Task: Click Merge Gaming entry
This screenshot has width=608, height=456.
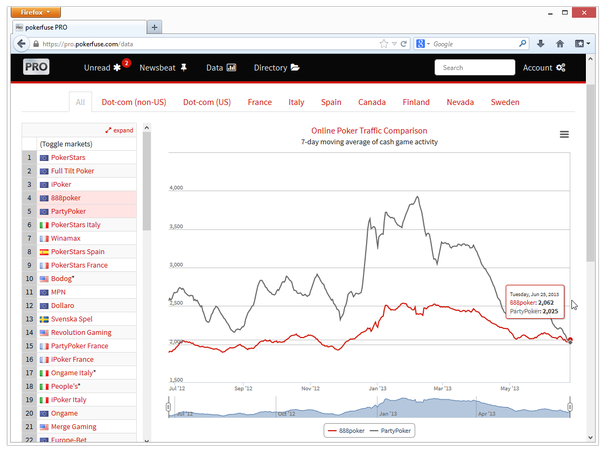Action: (x=79, y=427)
